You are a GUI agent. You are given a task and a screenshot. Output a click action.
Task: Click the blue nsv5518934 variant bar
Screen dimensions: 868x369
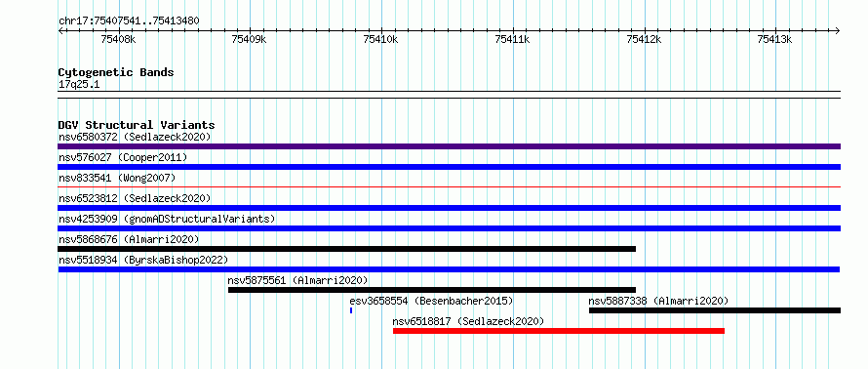click(x=449, y=269)
